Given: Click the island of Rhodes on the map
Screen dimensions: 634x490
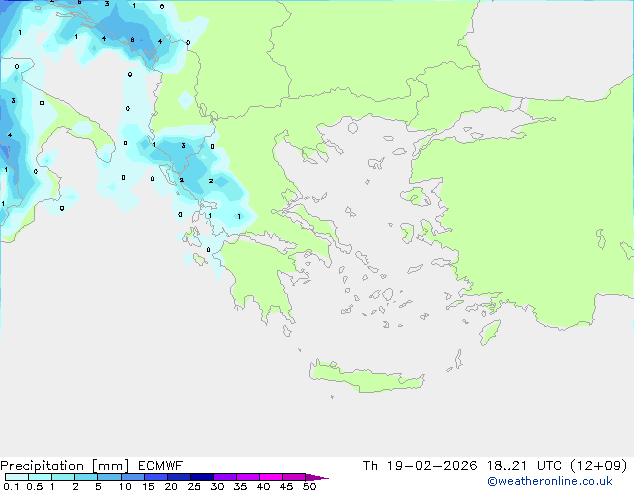Looking at the screenshot, I should pyautogui.click(x=490, y=332).
